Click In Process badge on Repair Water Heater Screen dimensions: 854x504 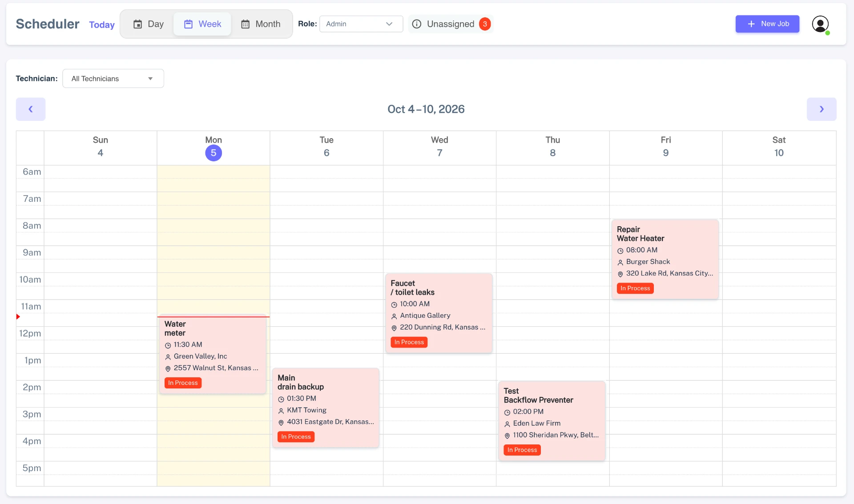point(635,288)
